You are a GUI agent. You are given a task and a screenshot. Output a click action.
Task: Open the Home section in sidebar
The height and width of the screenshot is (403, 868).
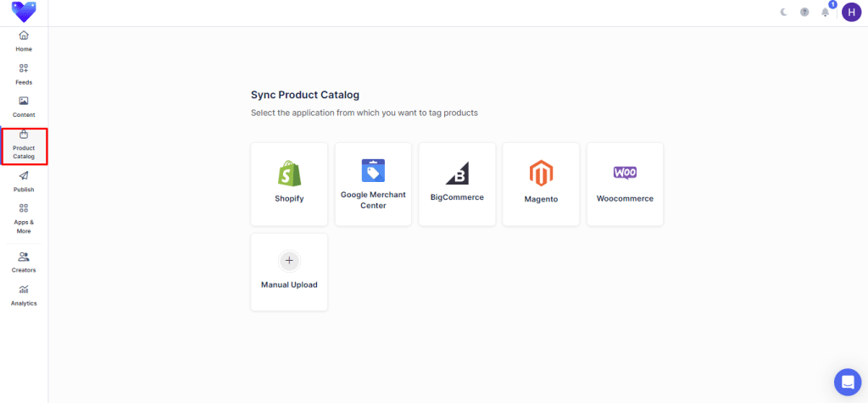(x=24, y=41)
